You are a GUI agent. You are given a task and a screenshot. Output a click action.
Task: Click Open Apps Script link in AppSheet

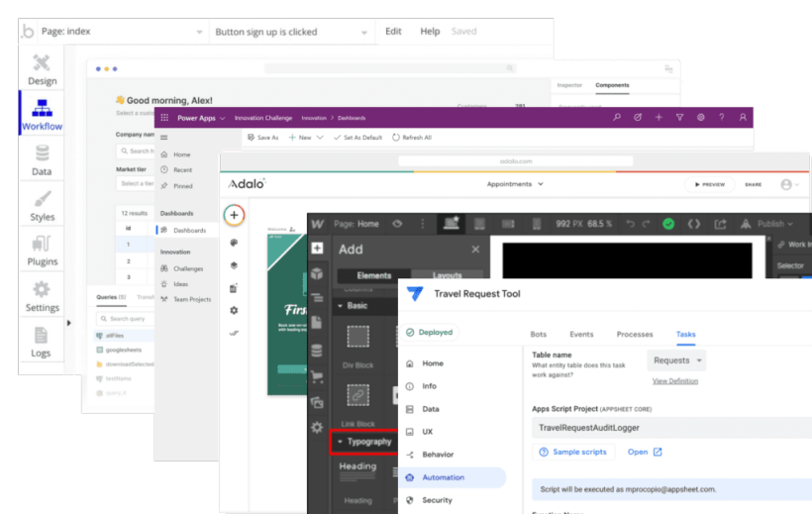tap(645, 452)
